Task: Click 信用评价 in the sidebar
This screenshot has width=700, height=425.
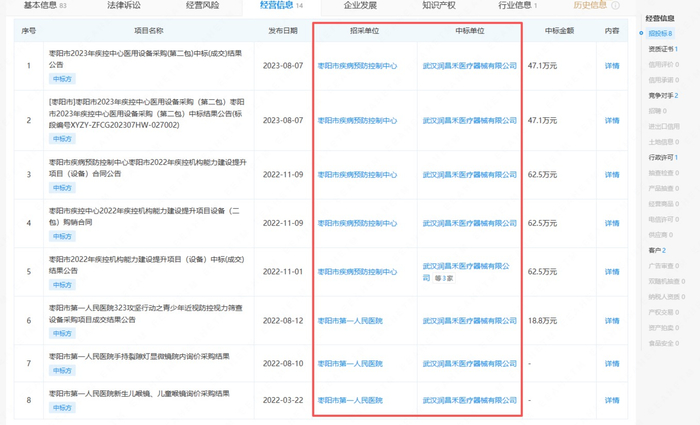Action: (x=664, y=65)
